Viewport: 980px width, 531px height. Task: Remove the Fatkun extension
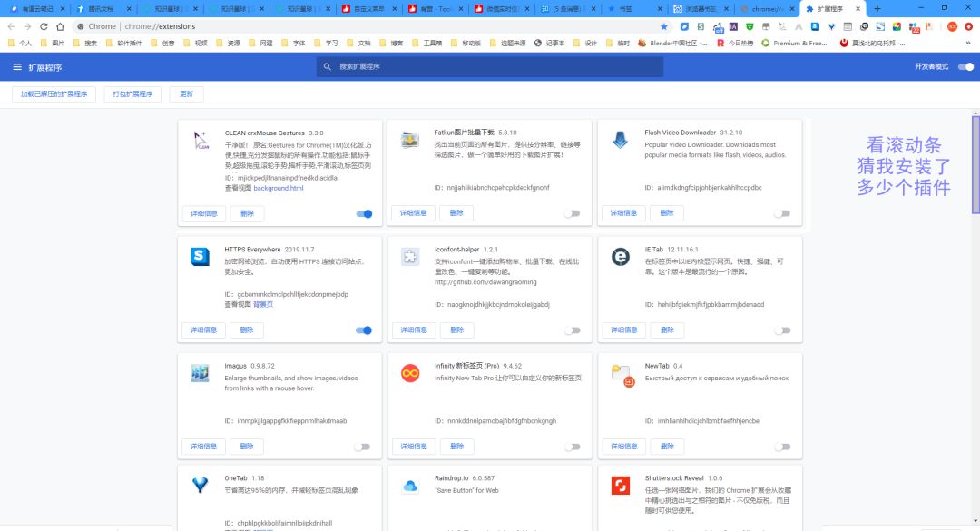click(x=456, y=213)
